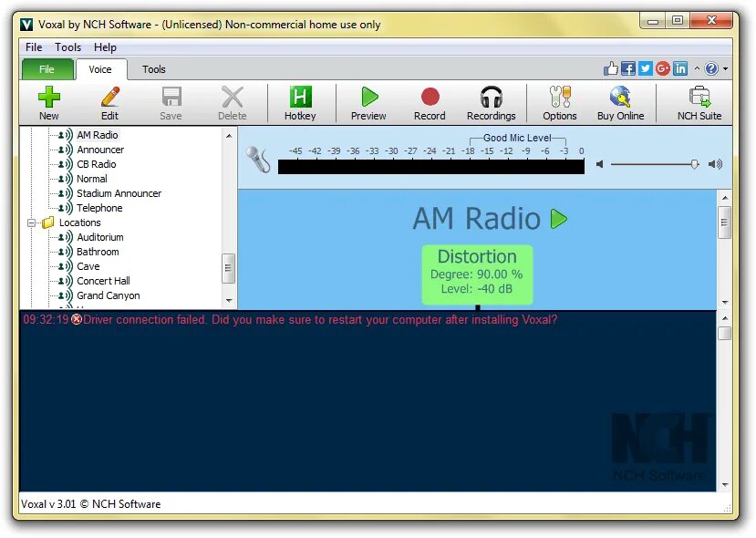Select the Voice tab
This screenshot has width=756, height=538.
click(x=100, y=69)
